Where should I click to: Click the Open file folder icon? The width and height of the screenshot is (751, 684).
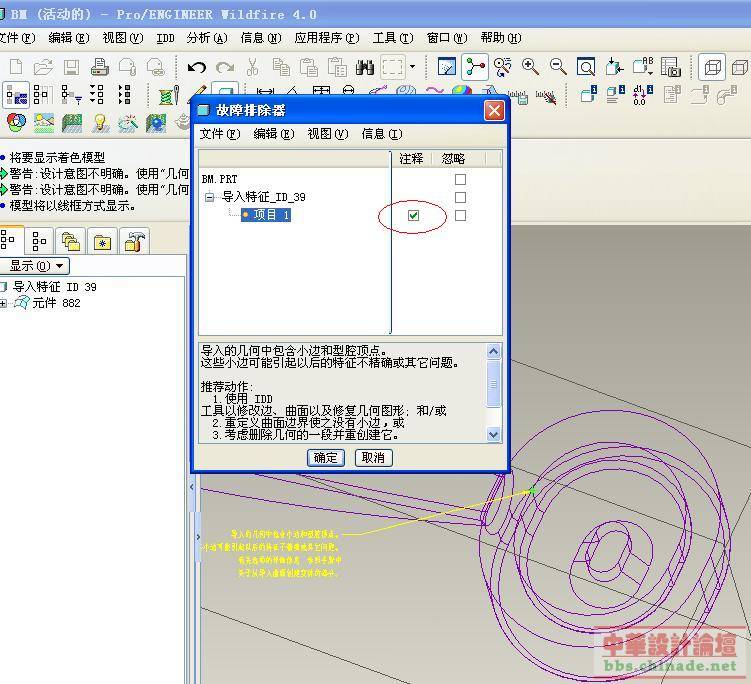tap(43, 67)
